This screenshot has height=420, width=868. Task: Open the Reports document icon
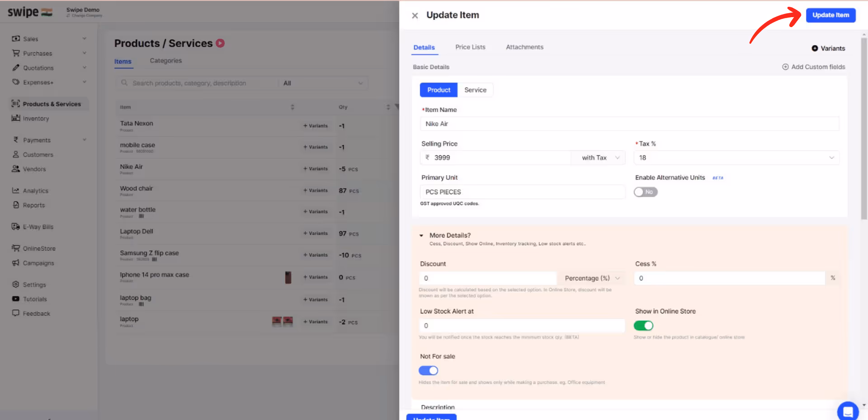tap(16, 205)
